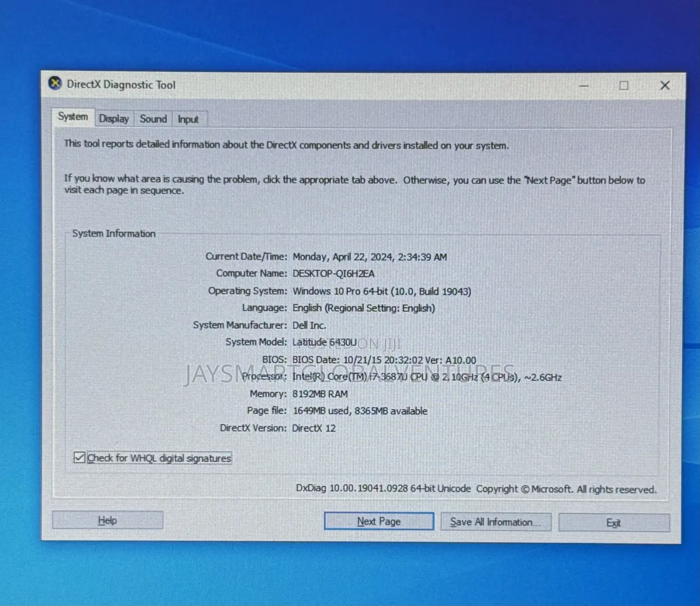Open the Sound tab
The image size is (700, 606).
tap(153, 119)
